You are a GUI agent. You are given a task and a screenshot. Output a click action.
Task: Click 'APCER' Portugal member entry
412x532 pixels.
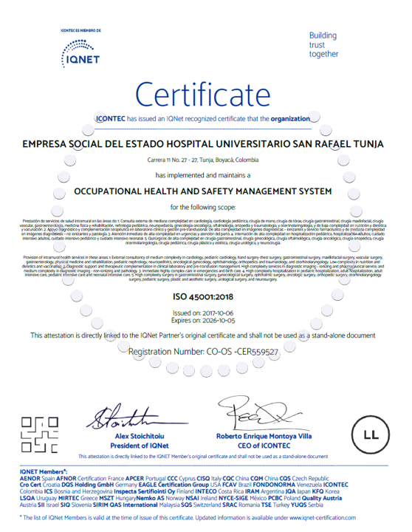tap(145, 478)
